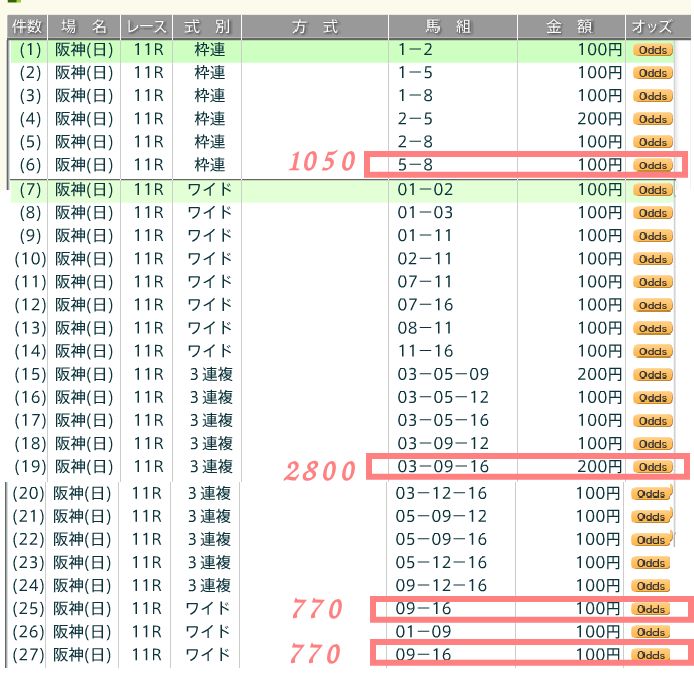694x673 pixels.
Task: Open Odds for row 12 ワイド 07-16
Action: (x=652, y=305)
